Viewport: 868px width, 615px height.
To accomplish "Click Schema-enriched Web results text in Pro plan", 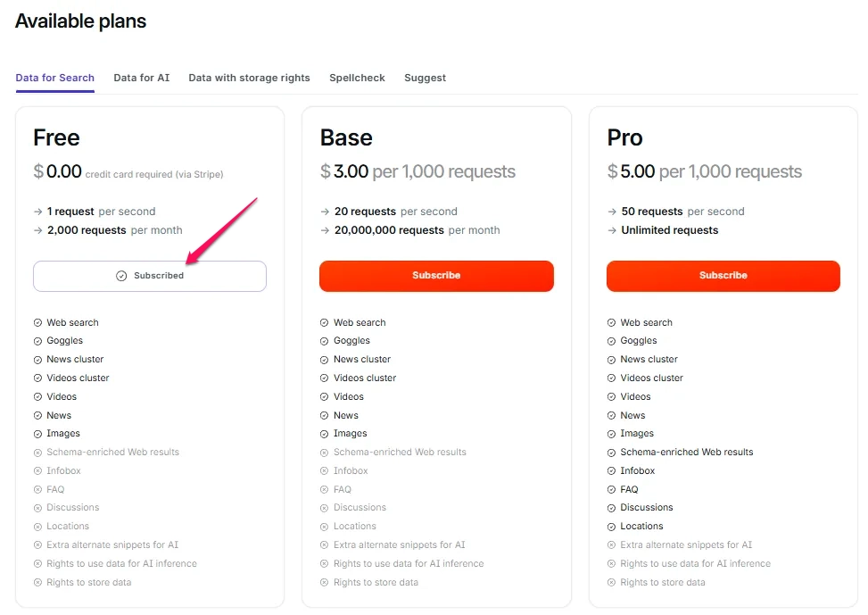I will (686, 453).
